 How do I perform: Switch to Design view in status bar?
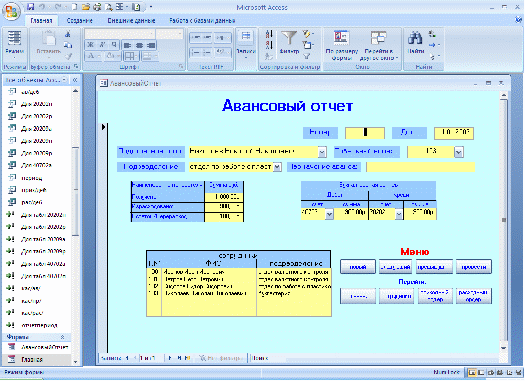point(518,372)
